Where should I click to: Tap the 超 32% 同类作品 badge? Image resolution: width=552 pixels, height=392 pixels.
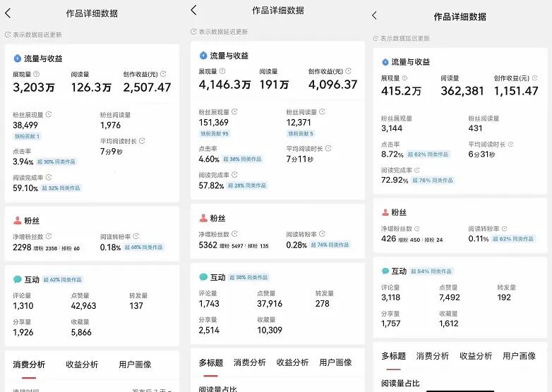point(61,188)
